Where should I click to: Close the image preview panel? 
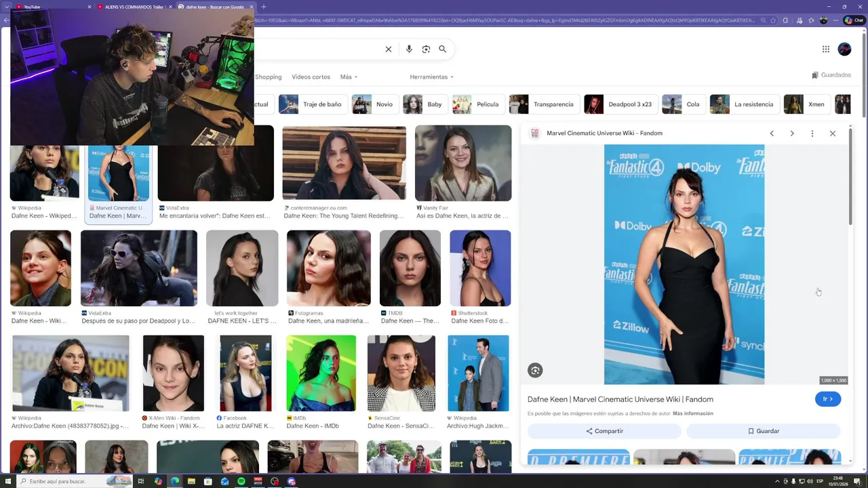[x=833, y=134]
